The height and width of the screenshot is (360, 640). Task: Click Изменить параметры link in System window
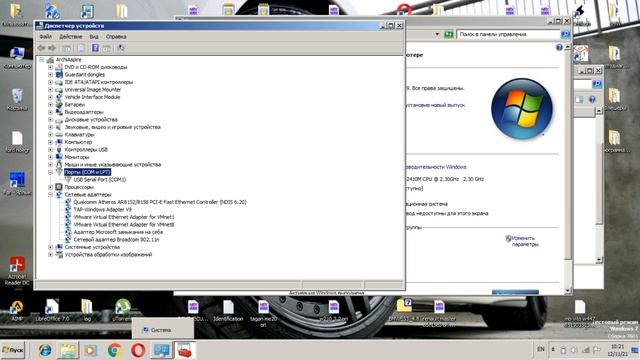(x=525, y=241)
